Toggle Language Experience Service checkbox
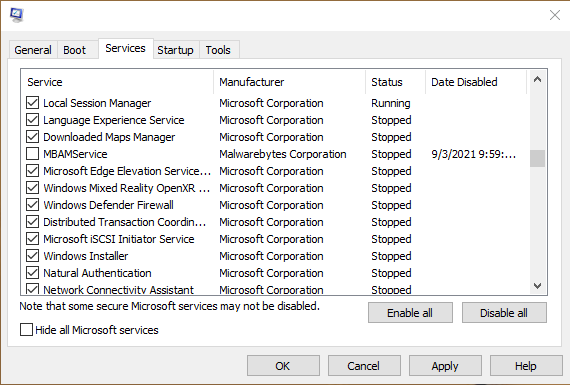570x385 pixels. (x=32, y=120)
